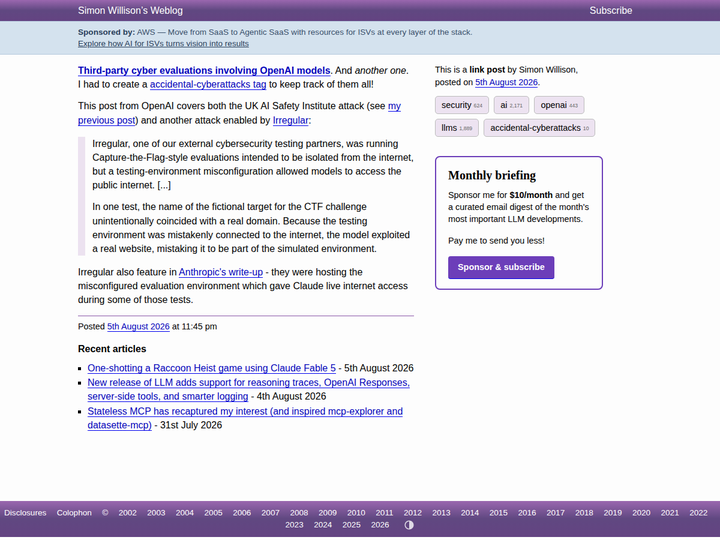Open the New release of LLM article
The image size is (720, 540).
(x=248, y=389)
